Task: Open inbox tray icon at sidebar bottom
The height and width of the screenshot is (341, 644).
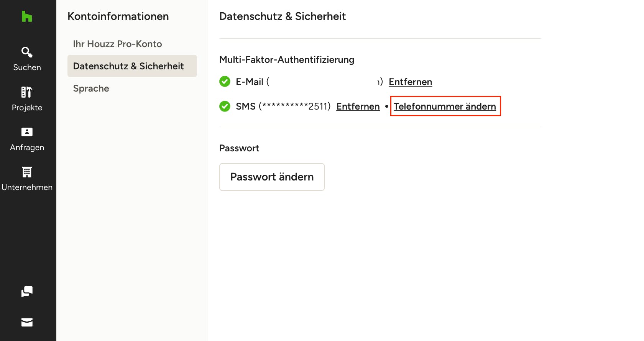Action: pyautogui.click(x=27, y=322)
